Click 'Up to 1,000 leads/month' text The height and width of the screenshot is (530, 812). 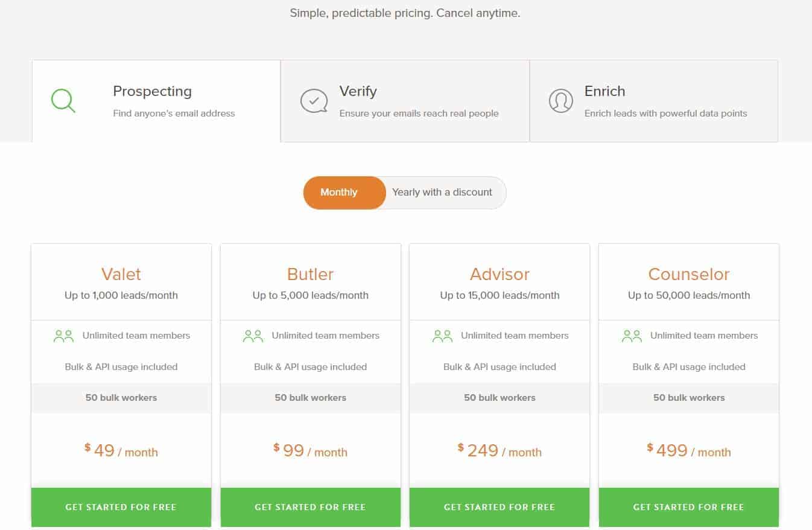pos(121,296)
